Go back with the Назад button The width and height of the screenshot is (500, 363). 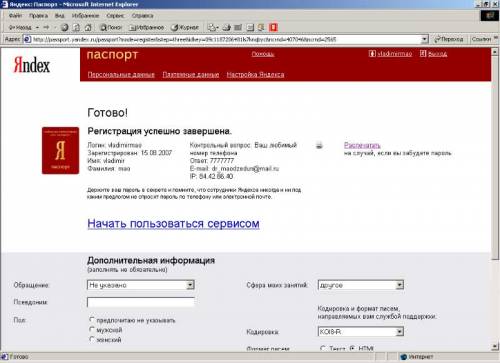click(x=20, y=27)
